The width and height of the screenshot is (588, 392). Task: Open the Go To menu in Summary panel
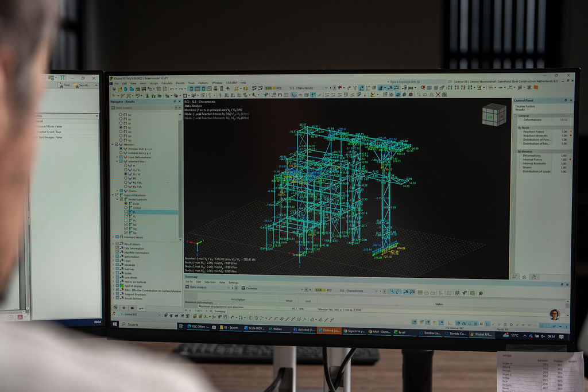[x=189, y=282]
